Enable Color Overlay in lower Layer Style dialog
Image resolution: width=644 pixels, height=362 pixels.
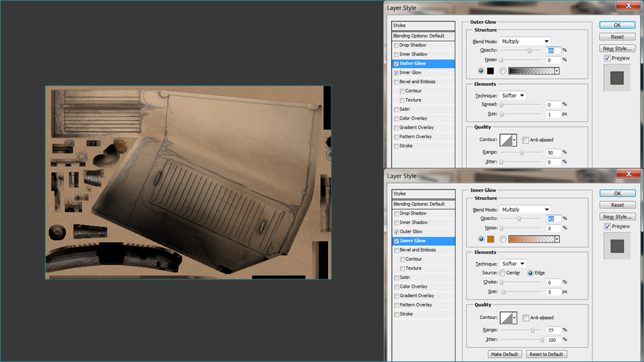396,287
